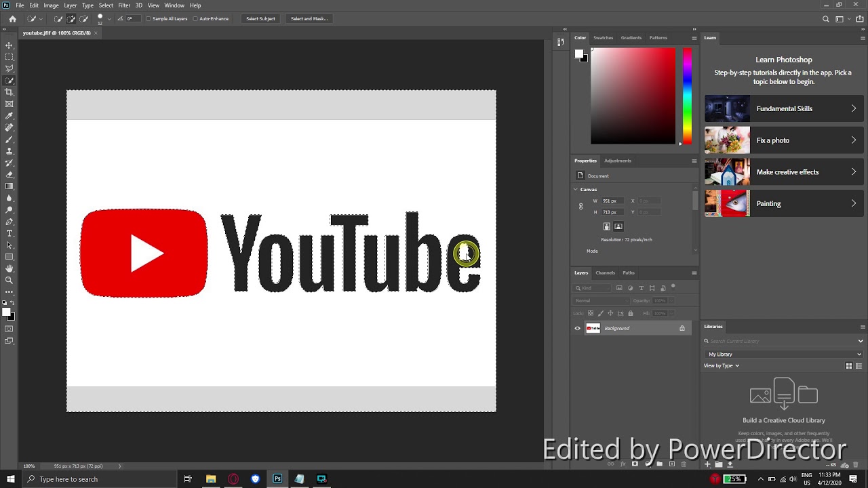Viewport: 868px width, 488px height.
Task: Select the Pen tool
Action: (9, 222)
